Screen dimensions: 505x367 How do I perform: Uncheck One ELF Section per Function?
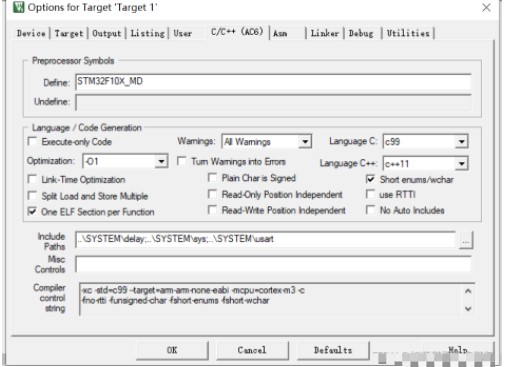click(x=32, y=211)
